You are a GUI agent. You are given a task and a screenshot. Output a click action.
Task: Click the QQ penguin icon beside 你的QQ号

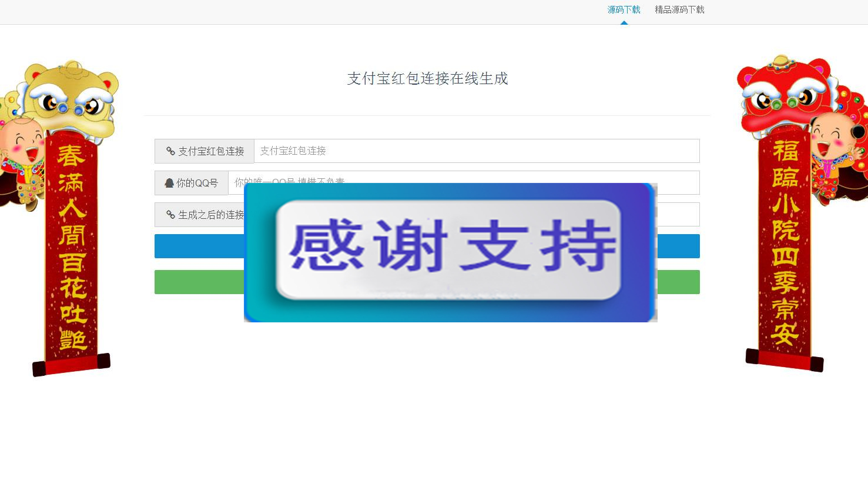click(x=169, y=183)
